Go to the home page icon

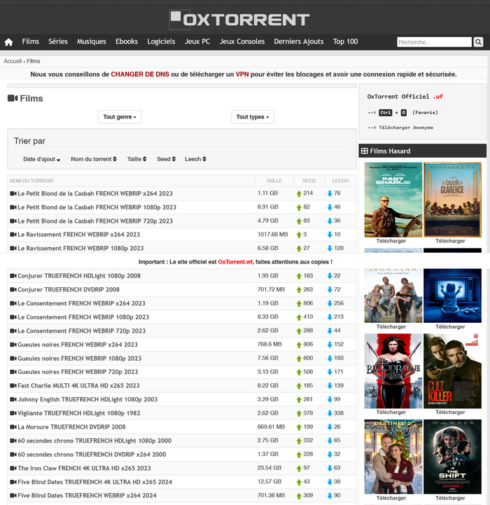[9, 42]
